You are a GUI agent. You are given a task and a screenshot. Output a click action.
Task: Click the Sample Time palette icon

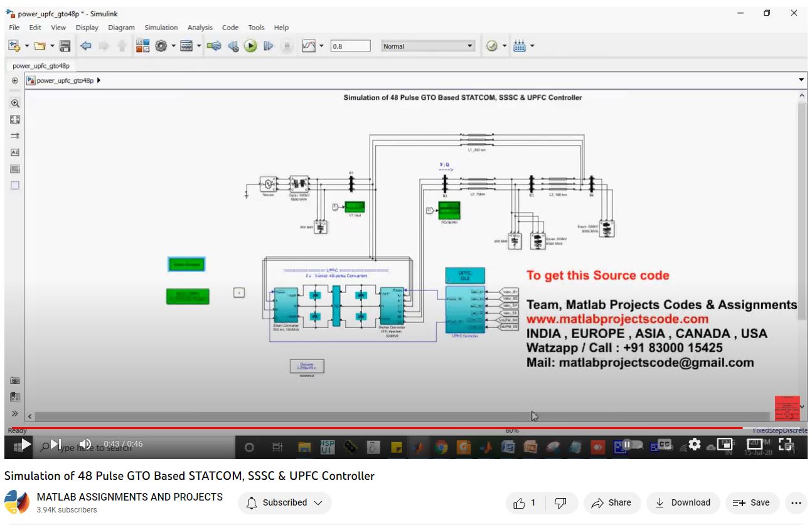pyautogui.click(x=15, y=135)
